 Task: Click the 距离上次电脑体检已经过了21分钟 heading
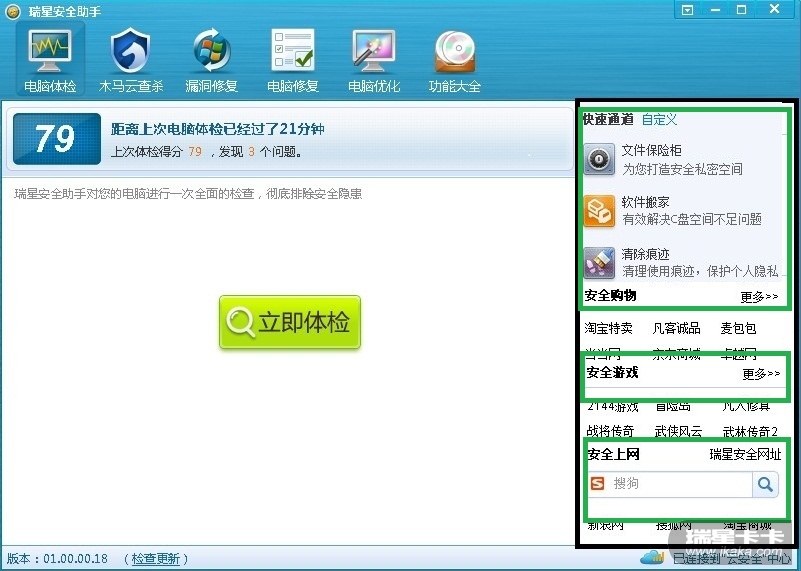coord(218,129)
